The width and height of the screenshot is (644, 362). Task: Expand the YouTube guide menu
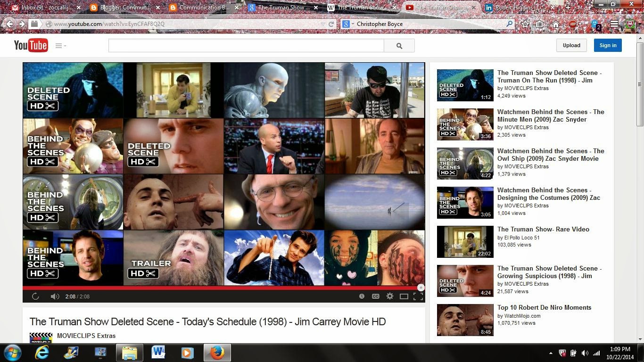60,46
